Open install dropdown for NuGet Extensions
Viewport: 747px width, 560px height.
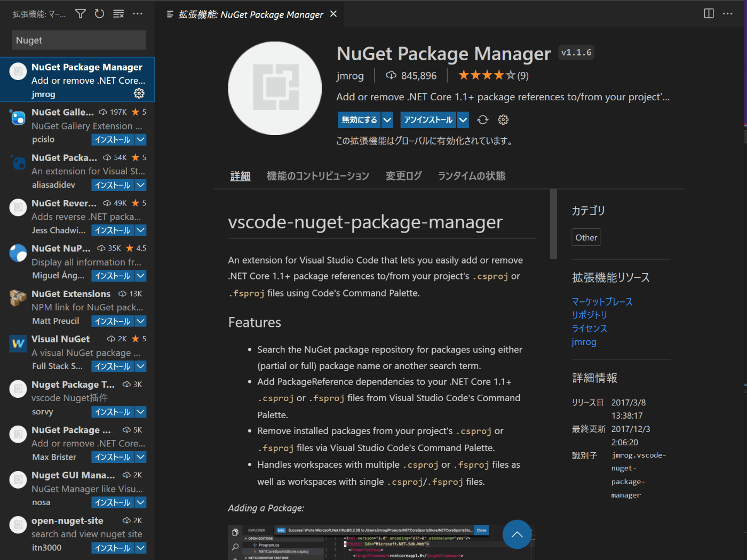click(140, 321)
